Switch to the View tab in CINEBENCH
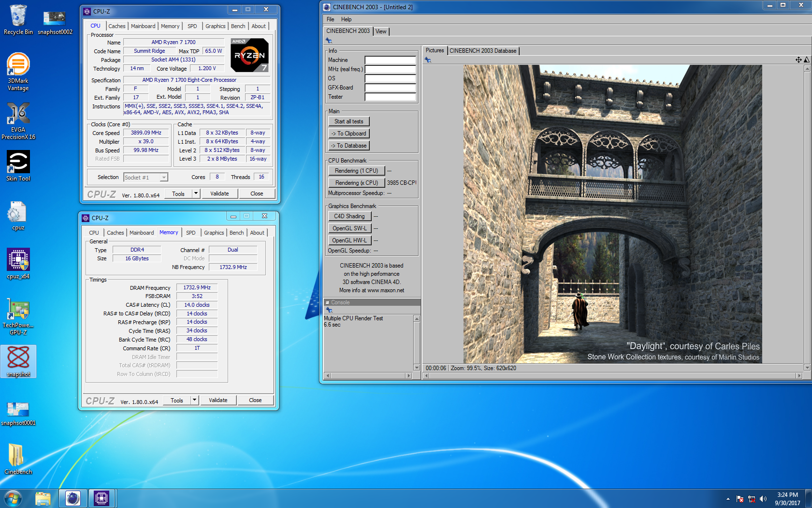This screenshot has height=508, width=812. [x=381, y=31]
